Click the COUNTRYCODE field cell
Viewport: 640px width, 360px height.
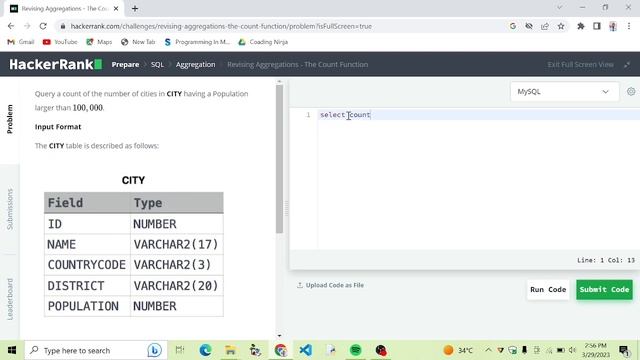coord(87,265)
